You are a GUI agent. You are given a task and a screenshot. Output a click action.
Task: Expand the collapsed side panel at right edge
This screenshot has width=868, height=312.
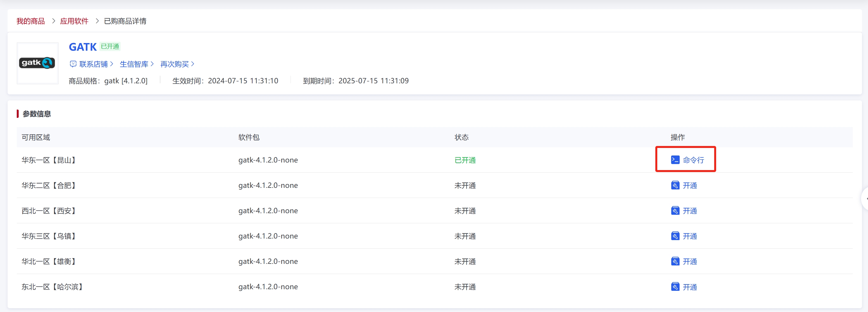pos(865,198)
